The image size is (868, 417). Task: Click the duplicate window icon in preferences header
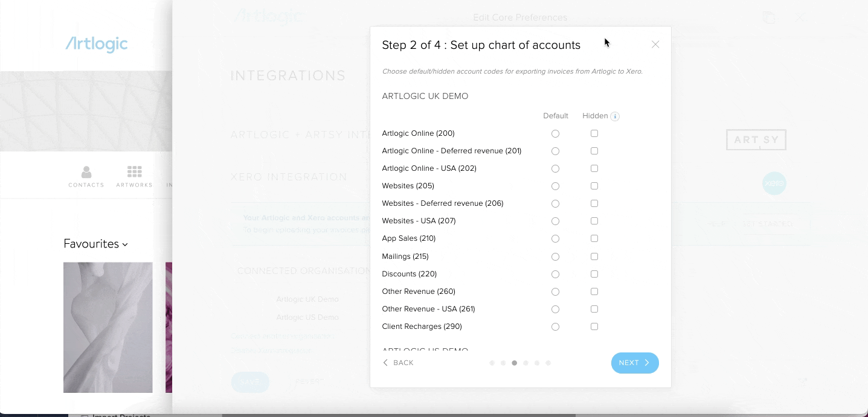pyautogui.click(x=768, y=18)
